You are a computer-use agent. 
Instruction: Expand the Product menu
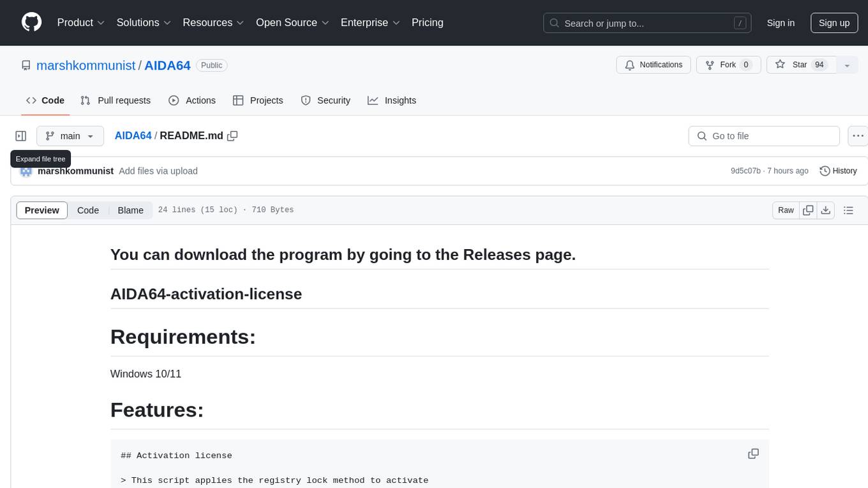pos(81,22)
